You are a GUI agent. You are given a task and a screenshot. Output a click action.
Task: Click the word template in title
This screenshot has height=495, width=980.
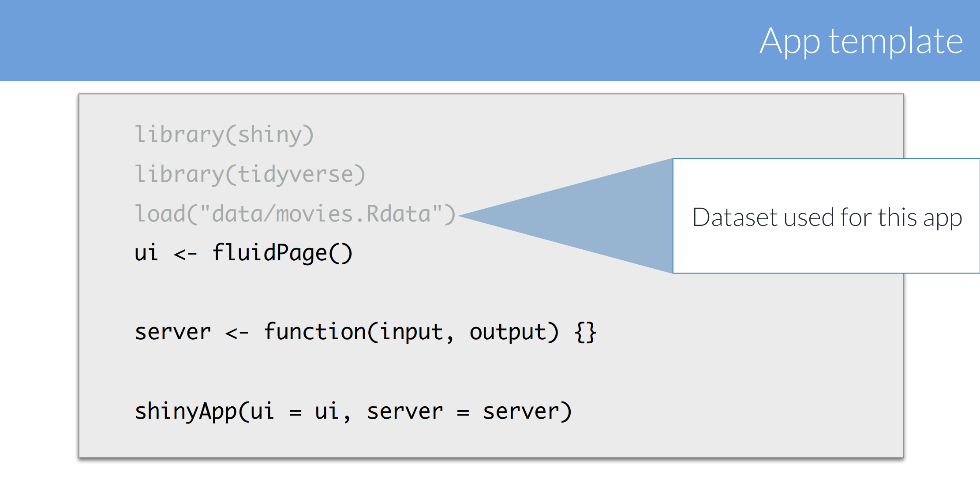(x=895, y=41)
